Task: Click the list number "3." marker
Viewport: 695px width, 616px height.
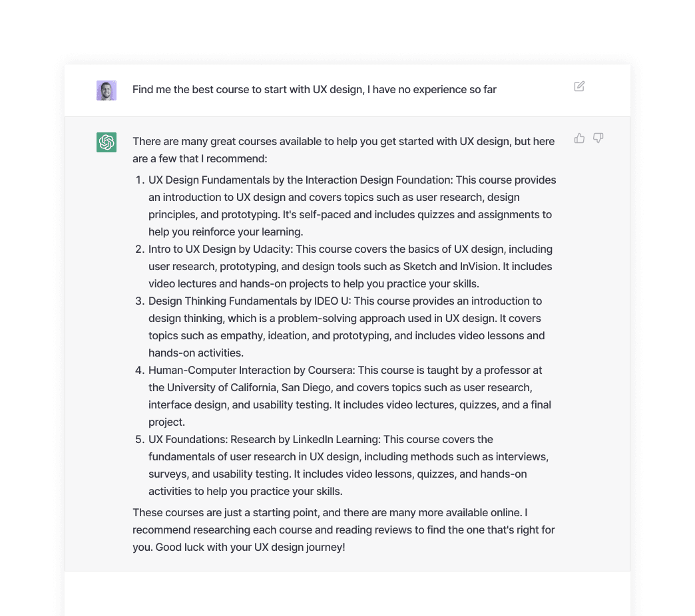Action: [x=140, y=301]
